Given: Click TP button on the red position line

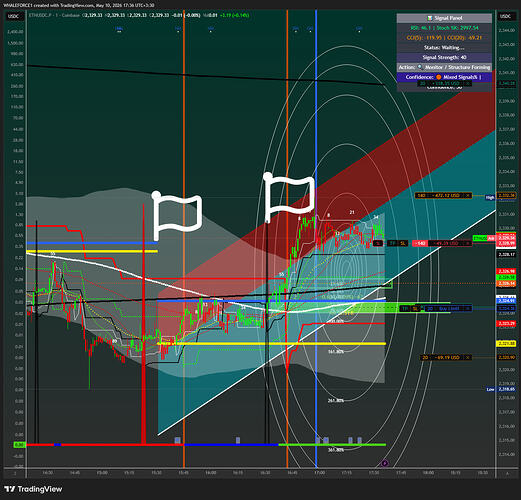Looking at the screenshot, I should 393,243.
